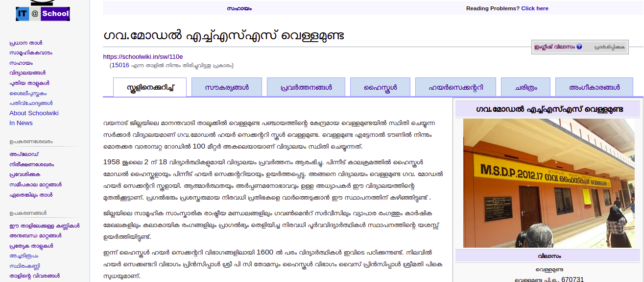Open About Schoolwiki in sidebar
The width and height of the screenshot is (644, 282).
pyautogui.click(x=34, y=113)
